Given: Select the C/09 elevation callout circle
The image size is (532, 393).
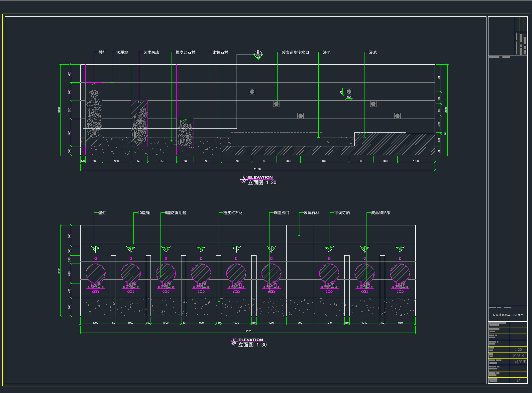Looking at the screenshot, I should click(x=234, y=342).
